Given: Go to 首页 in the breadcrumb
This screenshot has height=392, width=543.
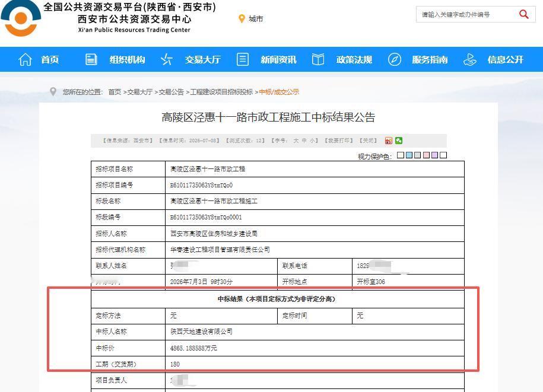Looking at the screenshot, I should [x=115, y=92].
